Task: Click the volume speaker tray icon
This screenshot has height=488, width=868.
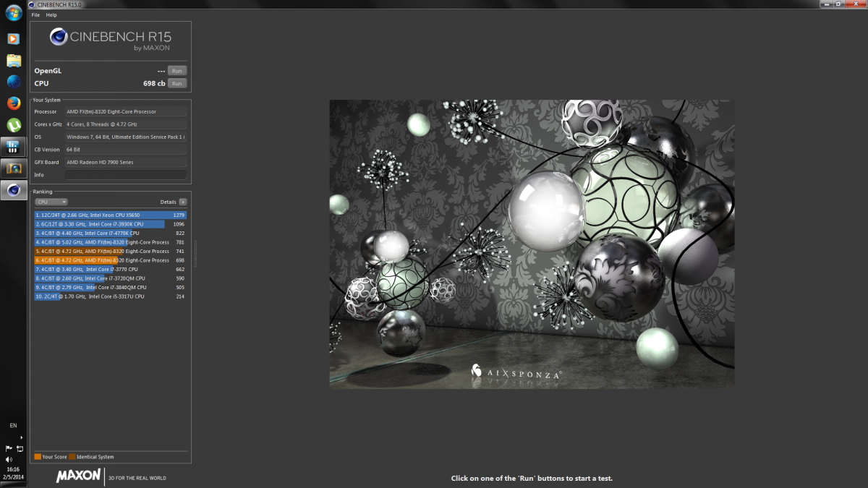Action: tap(9, 460)
